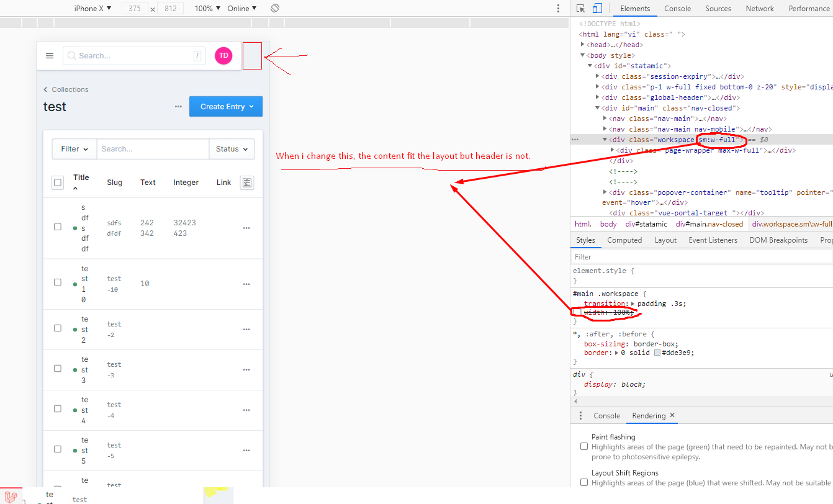Collapse the div id main node
Screen dimensions: 833x504
tap(598, 108)
